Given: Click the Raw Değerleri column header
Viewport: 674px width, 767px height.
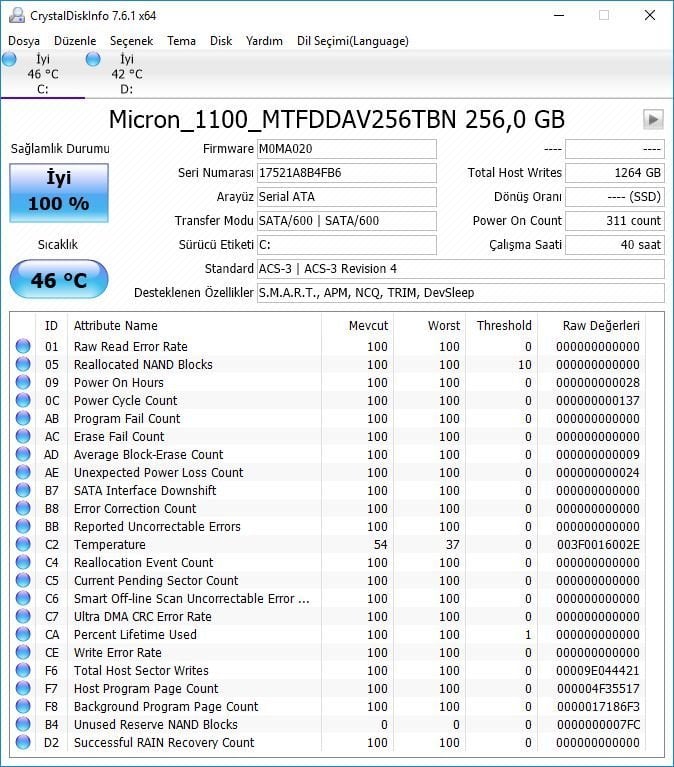Looking at the screenshot, I should pos(592,326).
